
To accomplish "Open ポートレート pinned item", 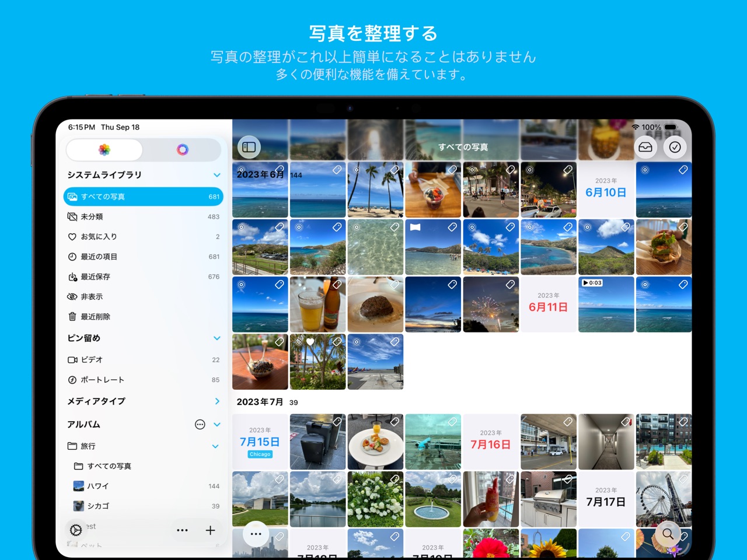I will (x=144, y=380).
